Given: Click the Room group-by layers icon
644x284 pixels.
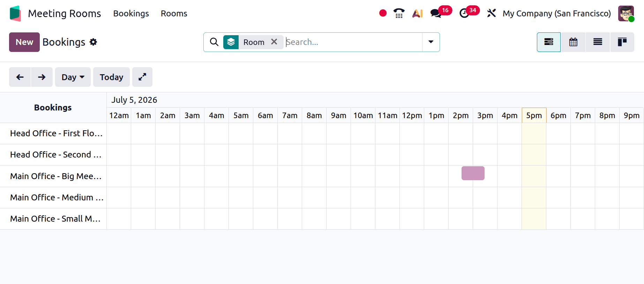Looking at the screenshot, I should point(231,42).
